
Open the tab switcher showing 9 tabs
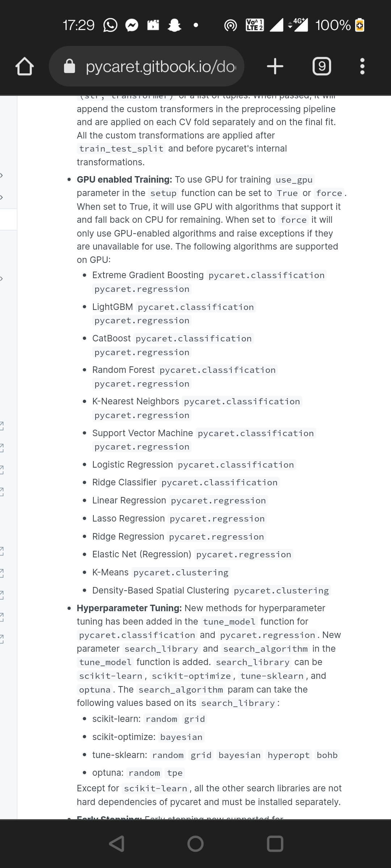point(321,66)
